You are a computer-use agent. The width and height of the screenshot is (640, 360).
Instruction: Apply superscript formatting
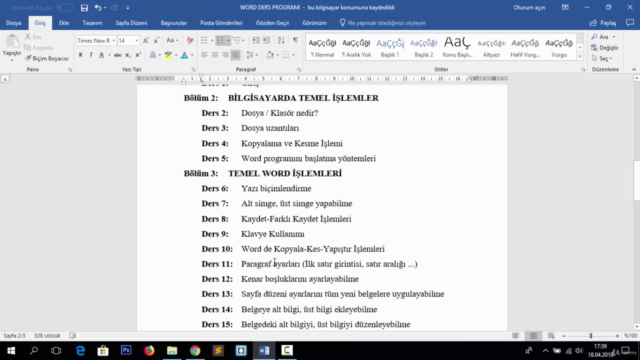138,55
